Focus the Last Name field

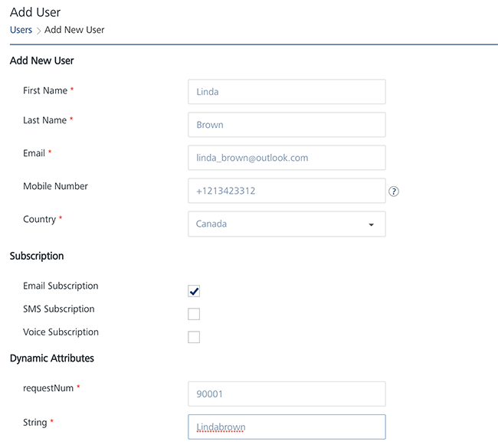click(x=286, y=125)
